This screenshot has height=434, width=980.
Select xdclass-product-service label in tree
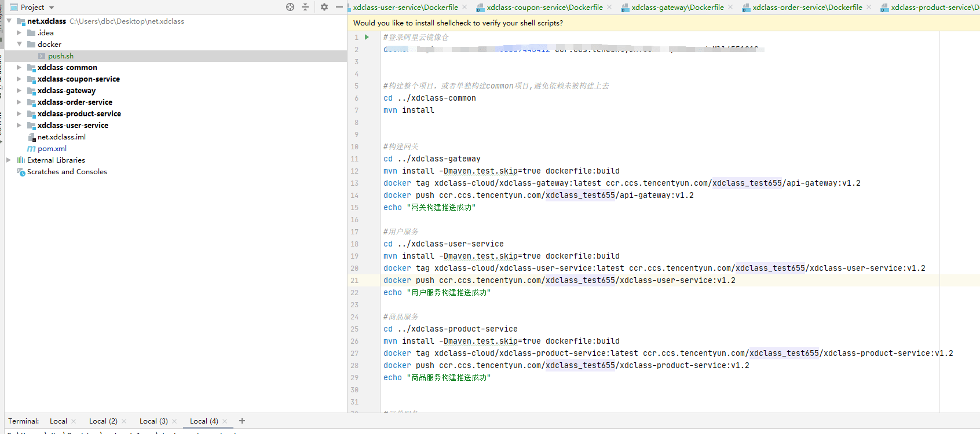point(79,114)
